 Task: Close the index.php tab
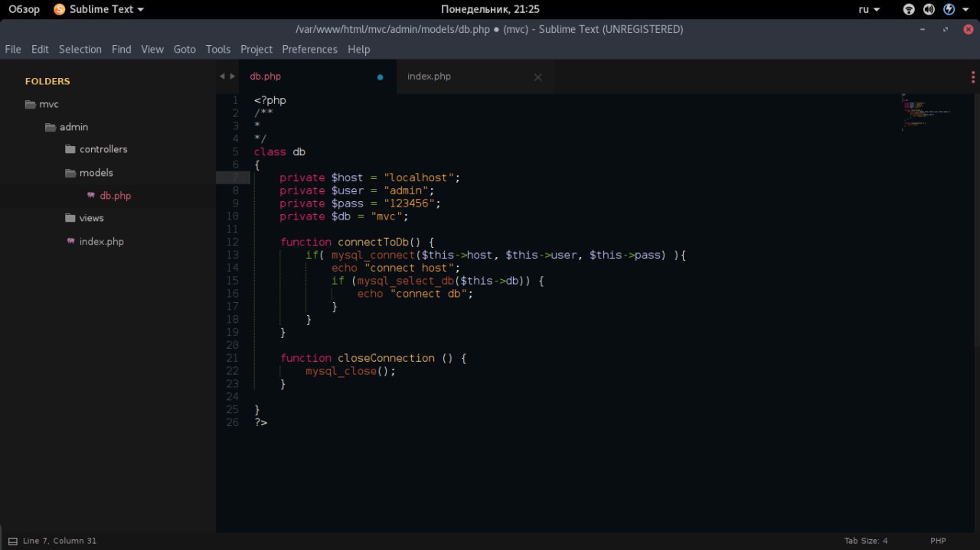pyautogui.click(x=537, y=77)
